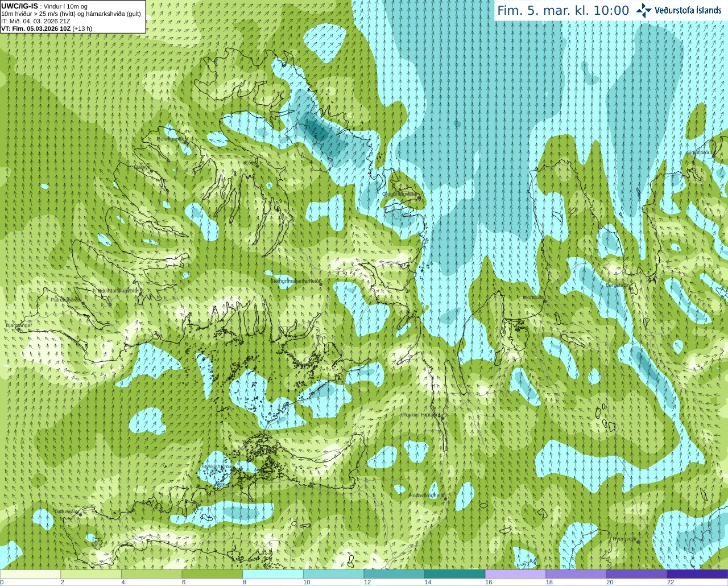Click the legend value '22'
This screenshot has height=586, width=728.
point(671,582)
